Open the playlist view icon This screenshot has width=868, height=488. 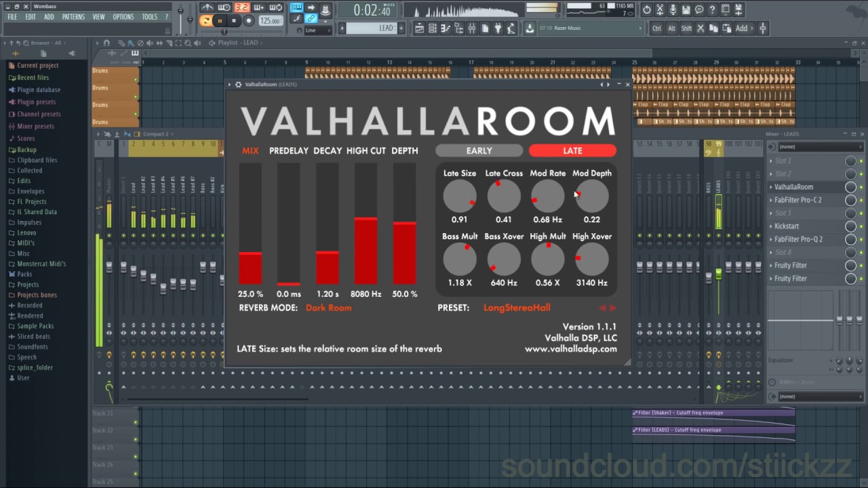pos(419,28)
